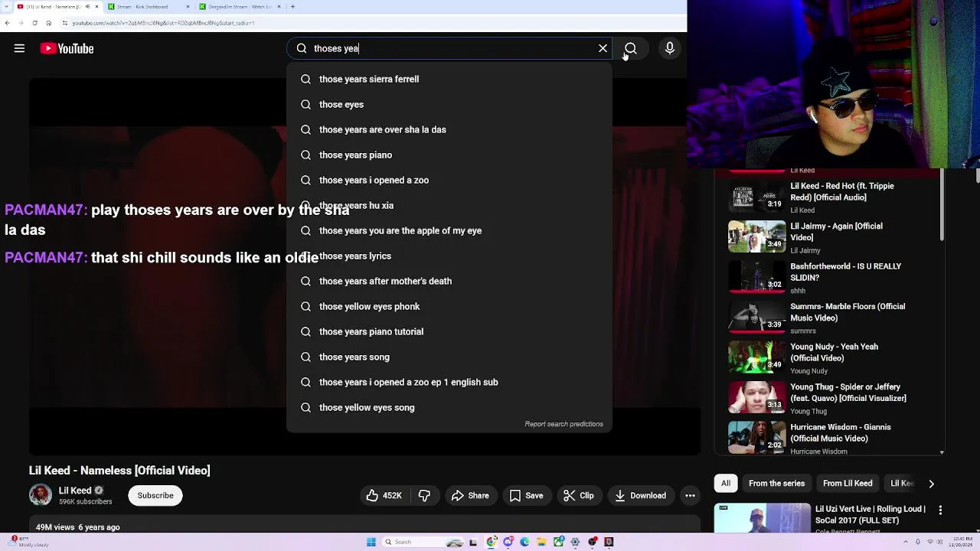This screenshot has width=980, height=551.
Task: Open File Explorer from the taskbar
Action: pos(541,542)
